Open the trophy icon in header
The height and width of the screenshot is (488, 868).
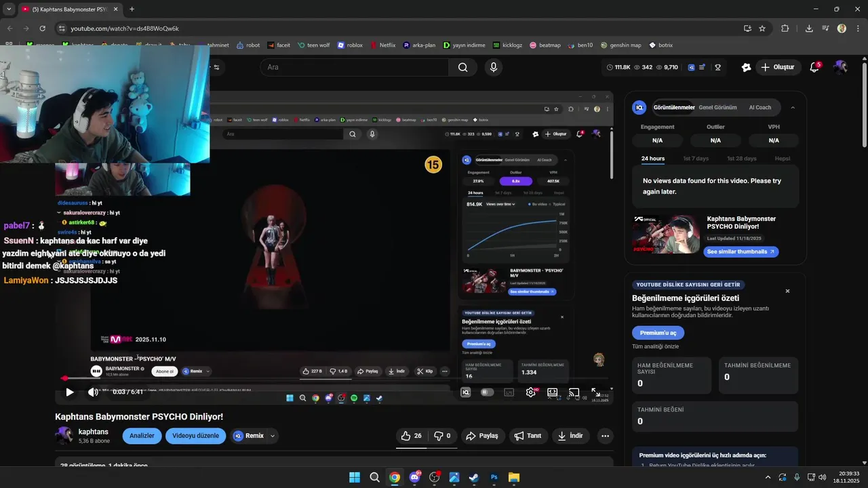[717, 67]
